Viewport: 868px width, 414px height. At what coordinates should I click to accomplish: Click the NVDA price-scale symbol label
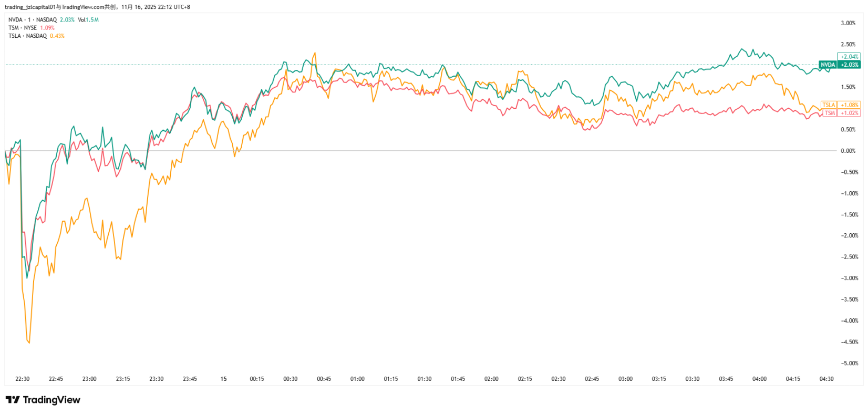pyautogui.click(x=828, y=65)
